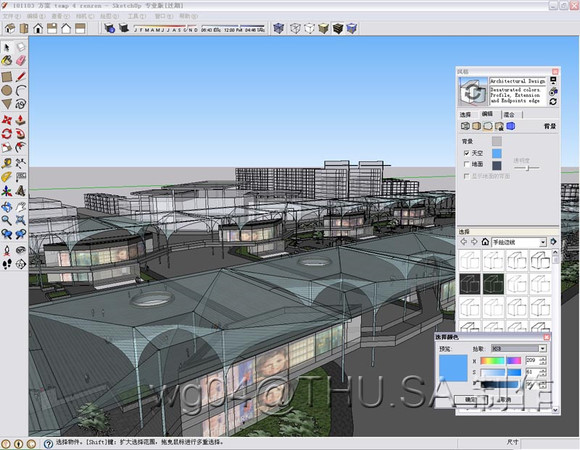Open Edge settings in style editor
Screen dimensions: 580x450
coord(465,126)
